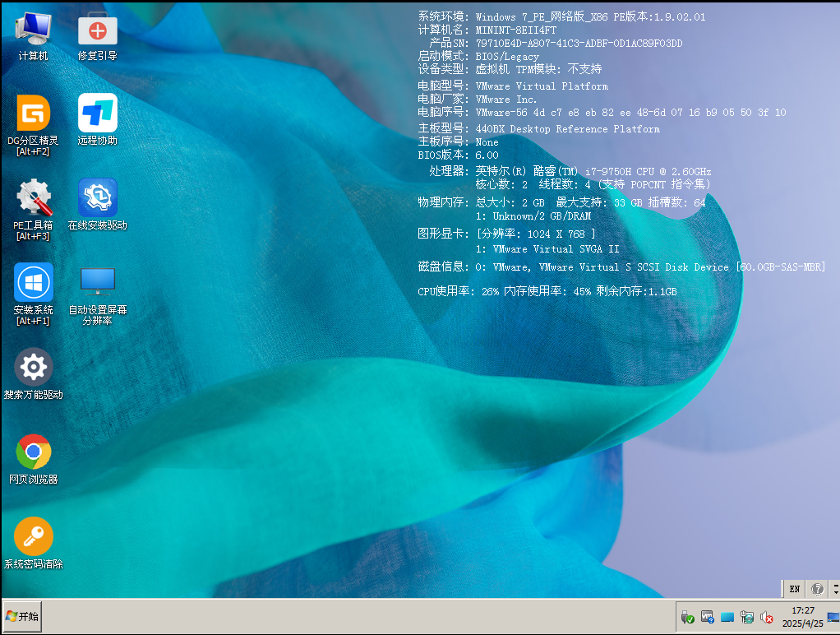Click the VMware Virtual Platform model text
Image resolution: width=840 pixels, height=635 pixels.
coord(542,86)
